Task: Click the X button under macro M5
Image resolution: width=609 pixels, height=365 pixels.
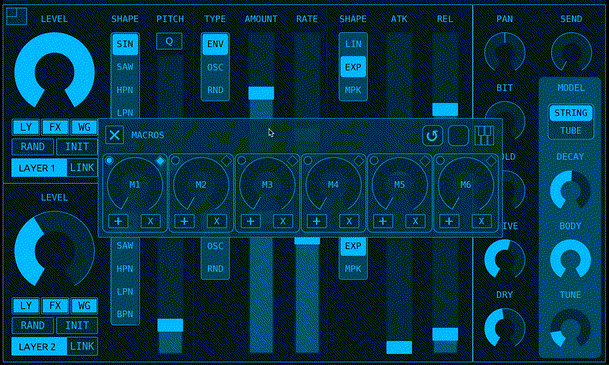Action: coord(415,221)
